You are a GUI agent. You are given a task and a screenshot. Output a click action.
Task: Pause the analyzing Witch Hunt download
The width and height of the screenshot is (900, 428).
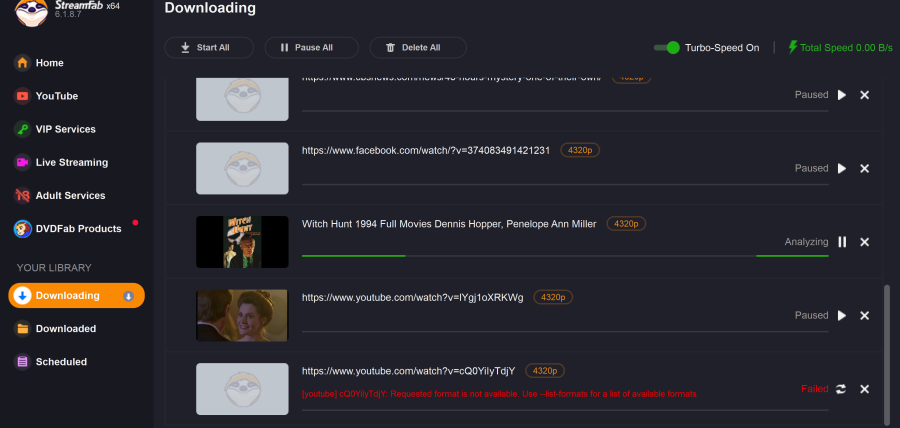[x=842, y=242]
